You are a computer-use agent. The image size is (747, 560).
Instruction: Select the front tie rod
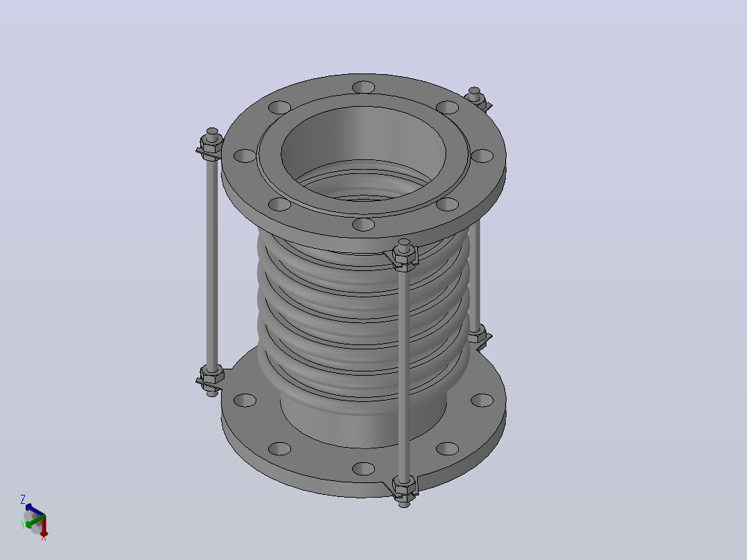404,371
